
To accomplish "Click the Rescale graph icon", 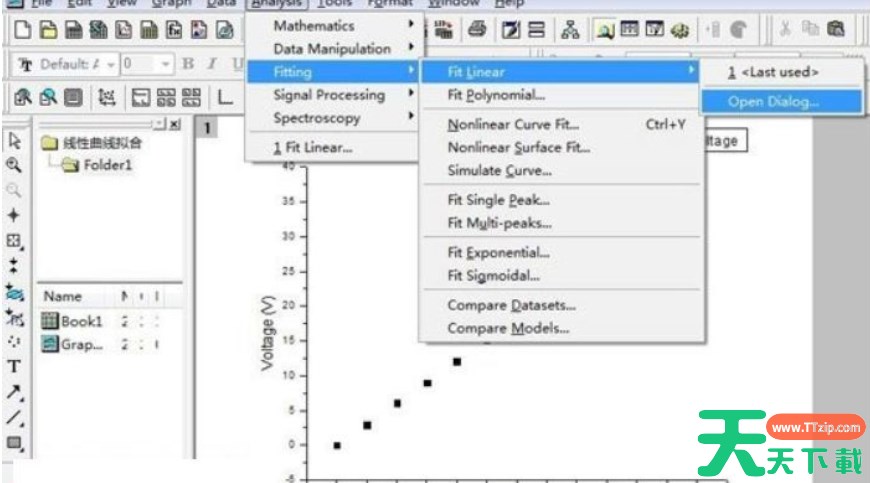I will coord(107,98).
